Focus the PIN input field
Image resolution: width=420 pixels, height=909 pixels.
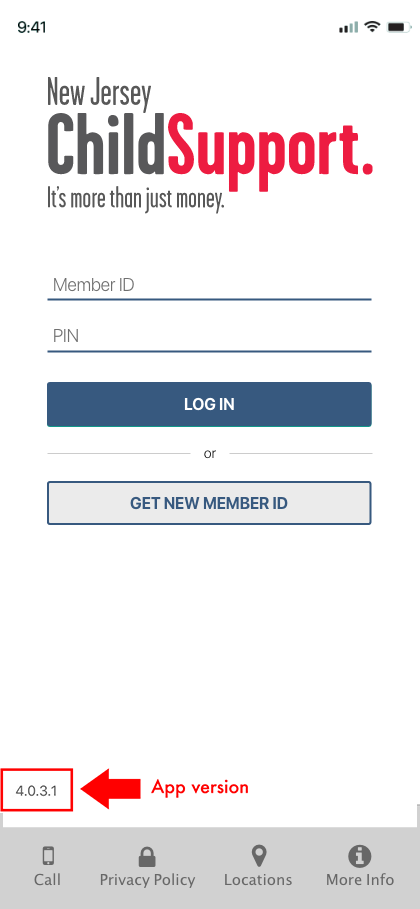209,337
